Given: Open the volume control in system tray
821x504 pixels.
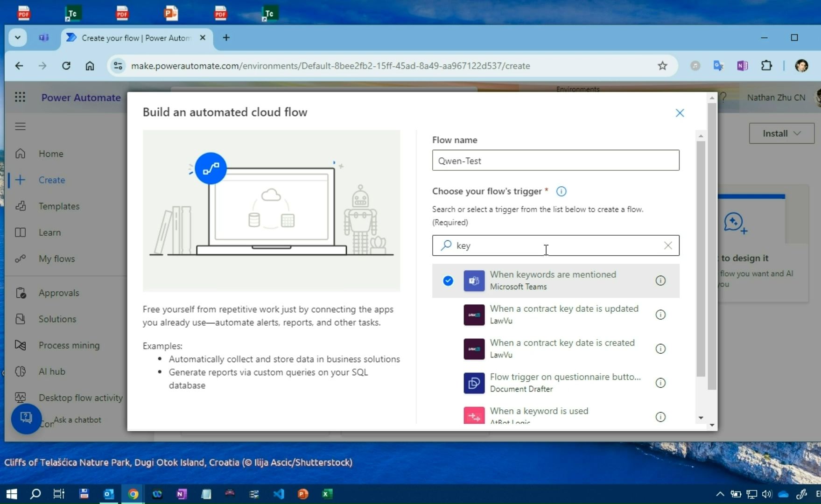Looking at the screenshot, I should pos(767,494).
